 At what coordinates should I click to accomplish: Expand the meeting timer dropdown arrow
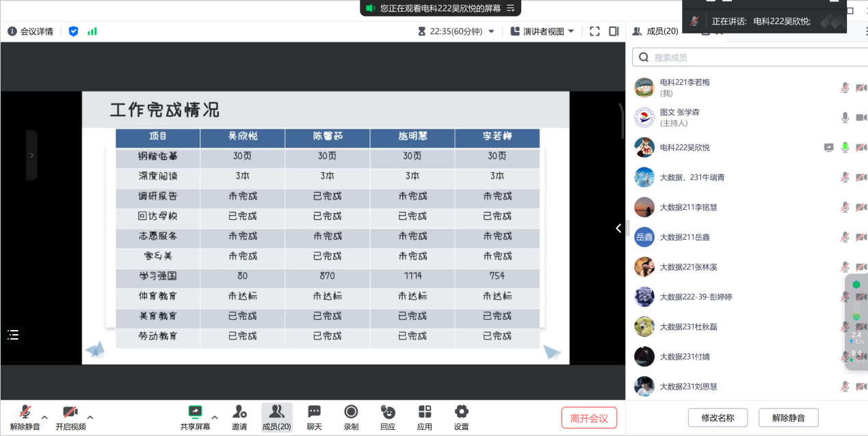point(491,31)
